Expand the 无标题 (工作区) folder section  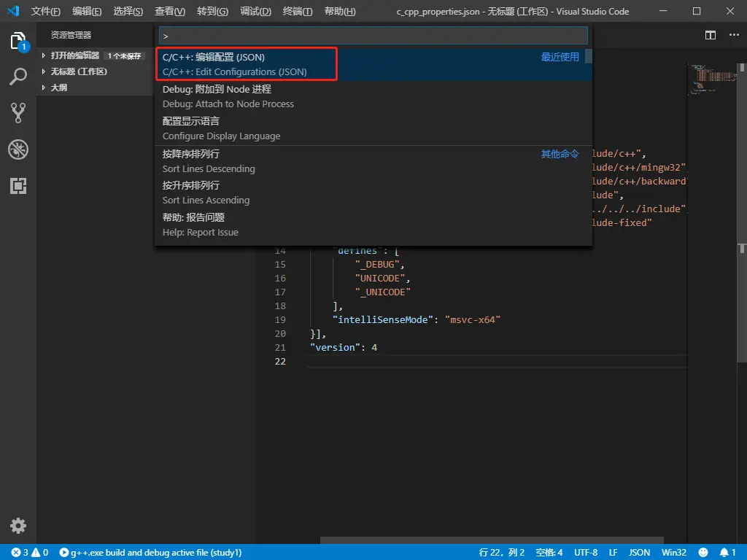(x=78, y=71)
